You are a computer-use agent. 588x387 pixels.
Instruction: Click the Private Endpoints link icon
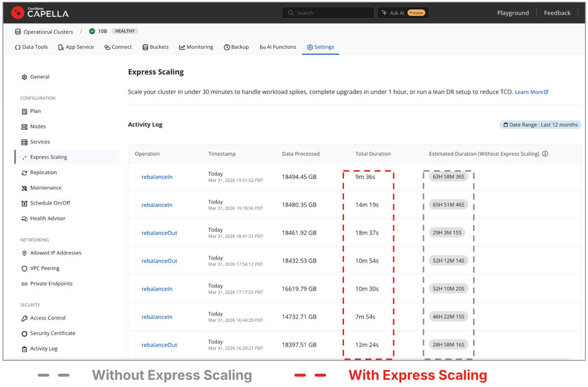[x=24, y=284]
